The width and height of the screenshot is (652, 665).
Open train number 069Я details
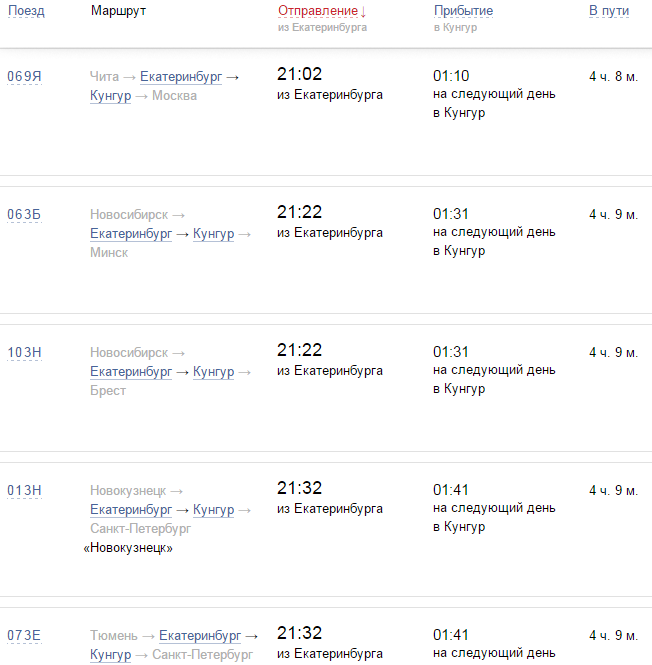point(24,77)
